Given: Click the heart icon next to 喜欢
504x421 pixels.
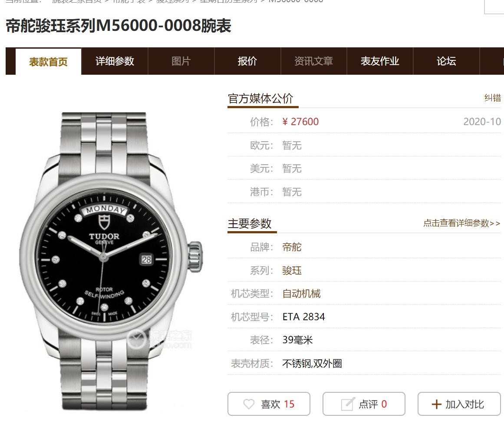Looking at the screenshot, I should point(249,404).
